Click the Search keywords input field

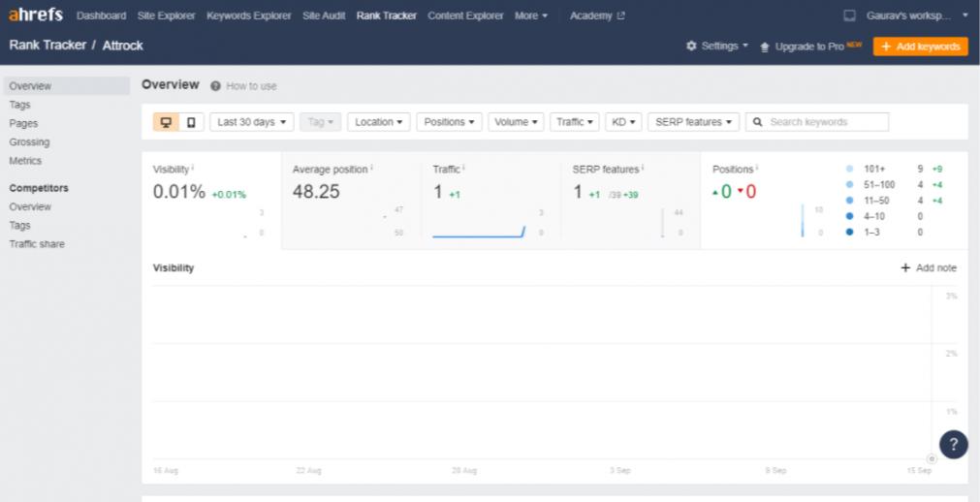(826, 122)
